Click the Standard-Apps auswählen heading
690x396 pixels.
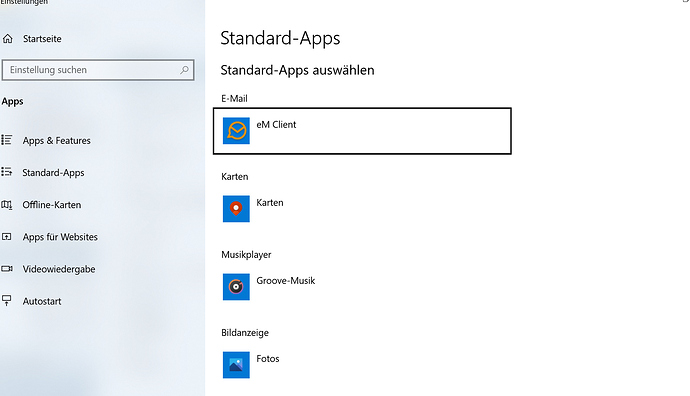coord(297,70)
